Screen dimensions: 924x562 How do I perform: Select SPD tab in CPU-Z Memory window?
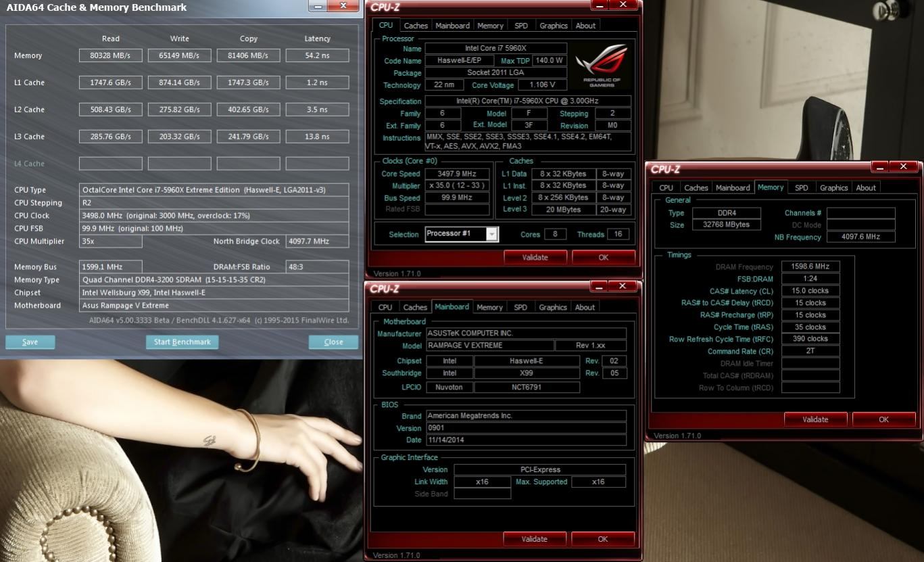pos(801,188)
